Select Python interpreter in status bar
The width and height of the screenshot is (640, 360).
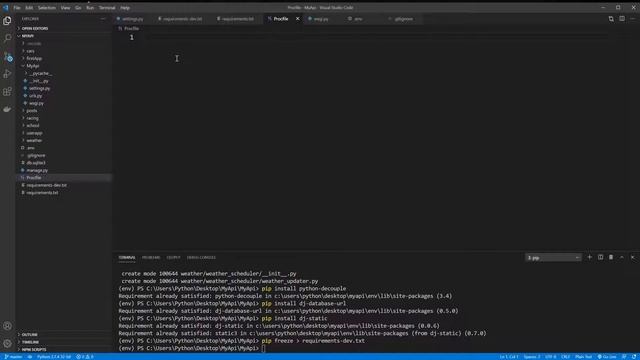click(53, 357)
